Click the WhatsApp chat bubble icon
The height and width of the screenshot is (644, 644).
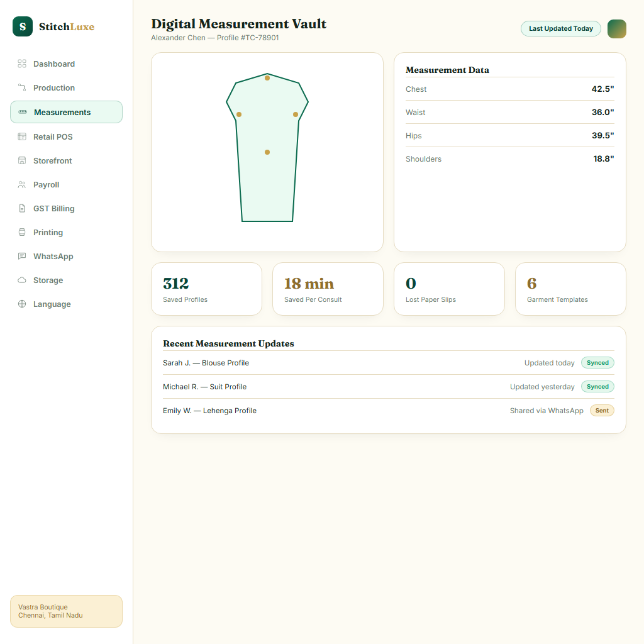coord(22,256)
